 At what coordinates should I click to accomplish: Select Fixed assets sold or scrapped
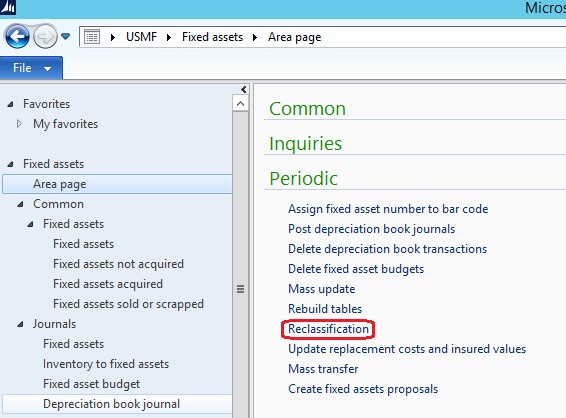[129, 304]
